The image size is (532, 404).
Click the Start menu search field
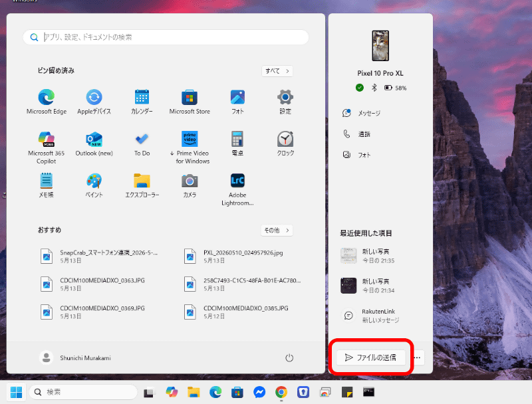[x=166, y=37]
